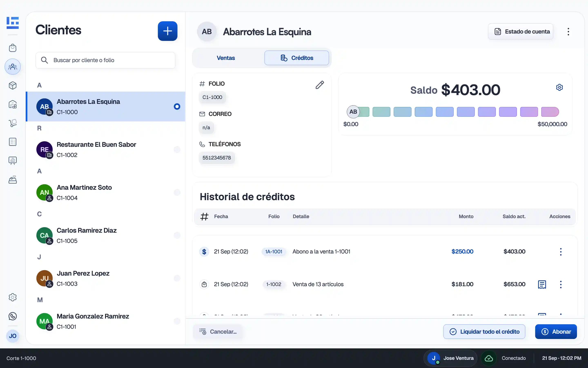Open actions menu for Abono a la venta 1-1001
The width and height of the screenshot is (588, 368).
tap(561, 252)
